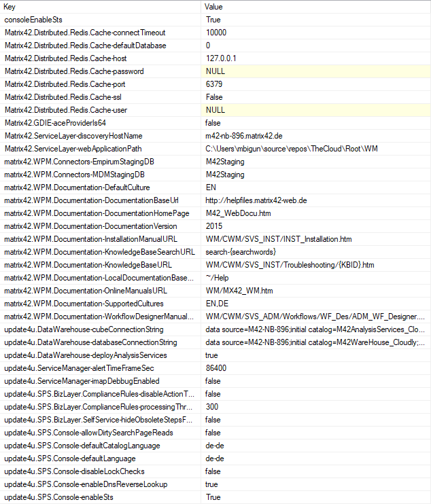
Task: Click the NULL value for Redis.Cache-user
Action: tap(316, 110)
